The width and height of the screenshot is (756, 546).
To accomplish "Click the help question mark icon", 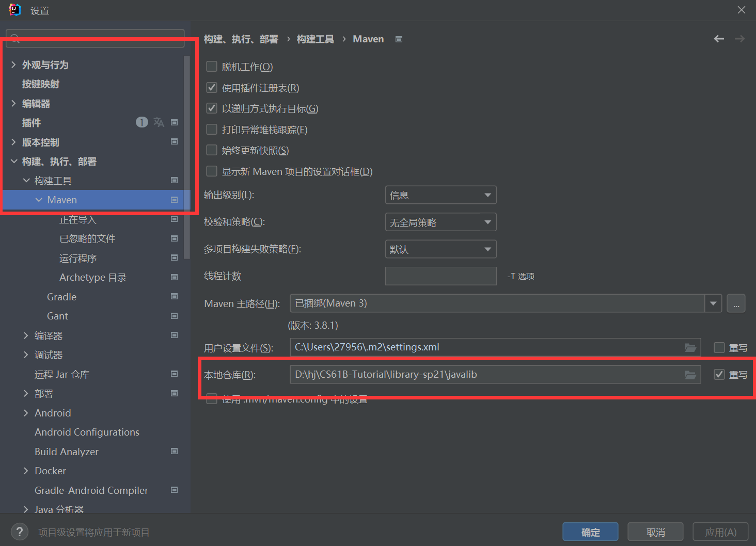I will (x=20, y=532).
